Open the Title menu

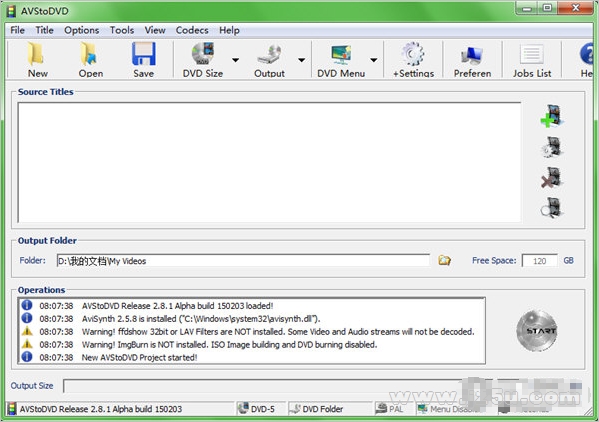pos(44,30)
